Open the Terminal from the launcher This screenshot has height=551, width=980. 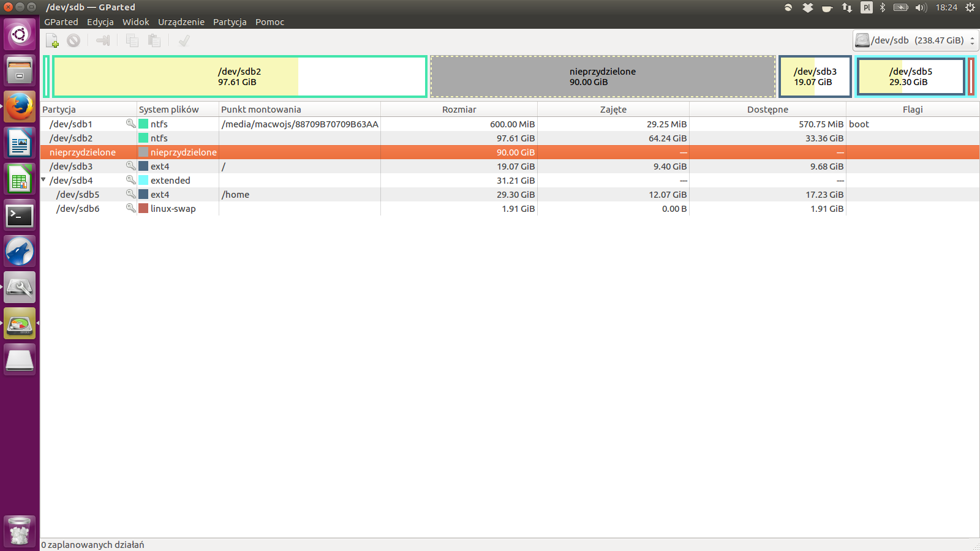point(20,215)
